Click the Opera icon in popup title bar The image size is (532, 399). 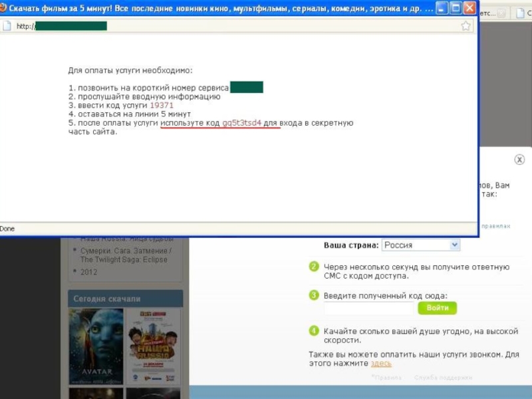[4, 8]
